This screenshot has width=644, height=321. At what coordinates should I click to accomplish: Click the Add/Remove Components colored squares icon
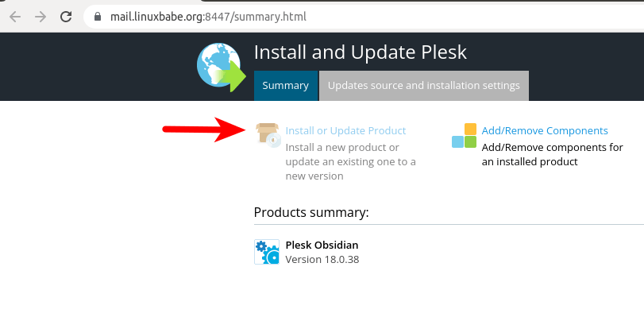[464, 136]
